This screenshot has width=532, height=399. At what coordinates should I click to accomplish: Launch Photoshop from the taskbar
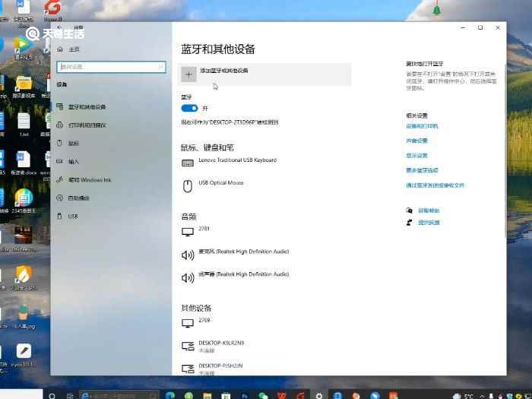coord(244,396)
